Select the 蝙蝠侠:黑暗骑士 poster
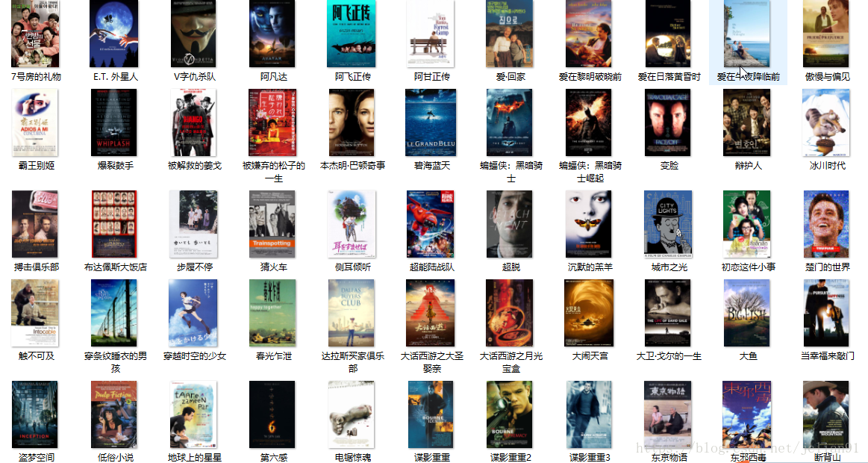The height and width of the screenshot is (463, 868). pos(509,122)
